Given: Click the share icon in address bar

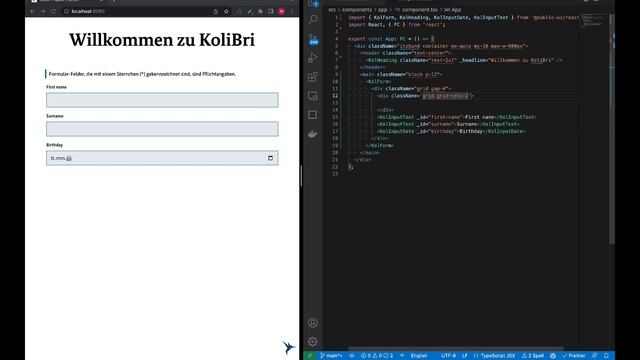Looking at the screenshot, I should point(216,11).
